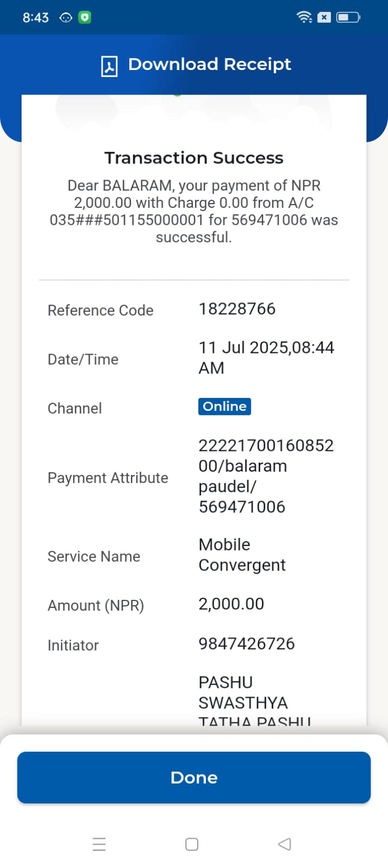Screen dimensions: 388x868
Task: Select the Online channel badge
Action: [224, 407]
